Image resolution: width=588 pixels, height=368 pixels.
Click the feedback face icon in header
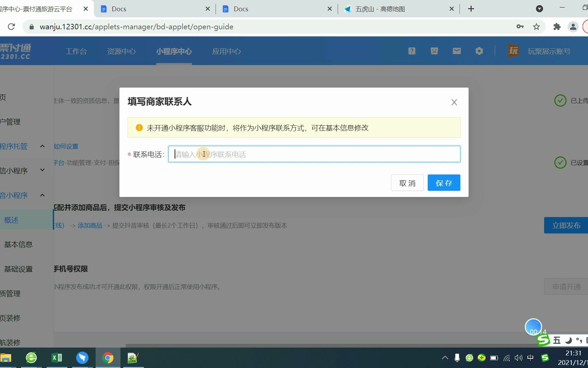tap(434, 51)
